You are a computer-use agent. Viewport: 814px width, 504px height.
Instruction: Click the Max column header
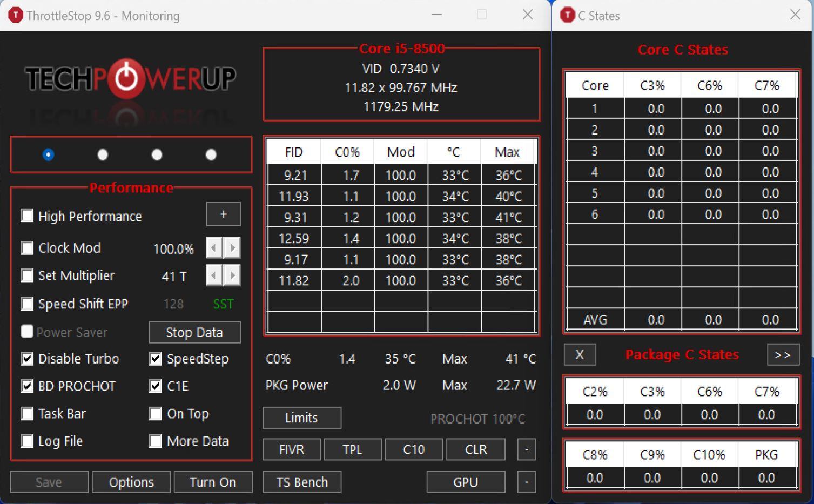point(507,152)
